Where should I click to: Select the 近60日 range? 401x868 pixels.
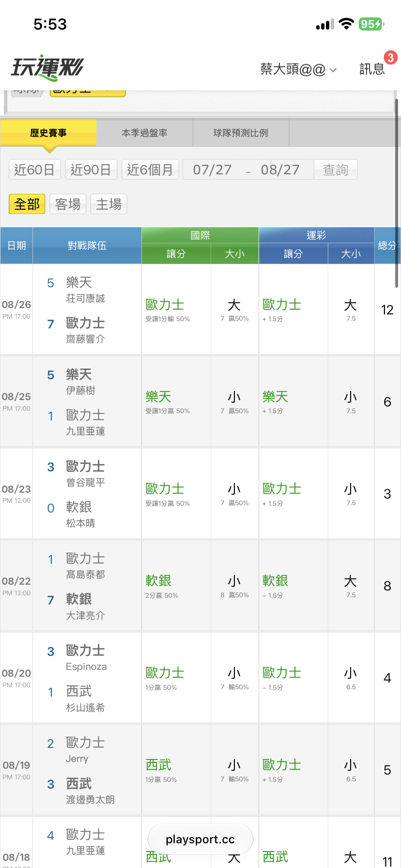(34, 170)
